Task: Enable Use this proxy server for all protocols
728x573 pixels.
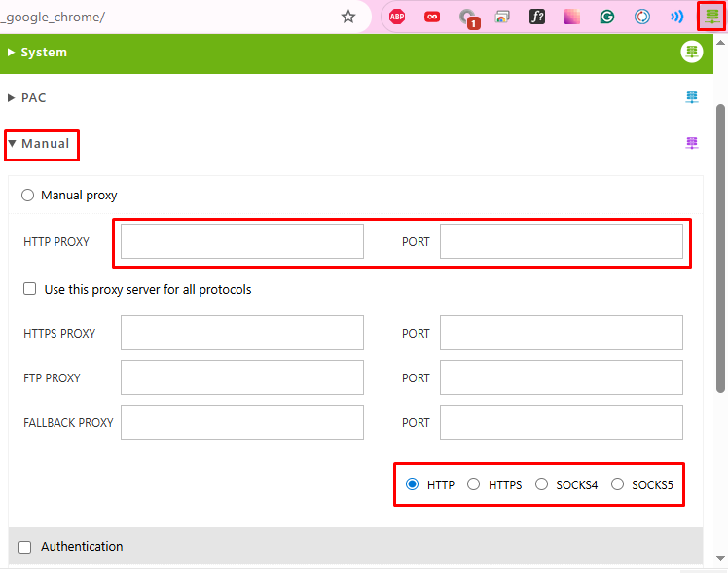Action: coord(29,289)
